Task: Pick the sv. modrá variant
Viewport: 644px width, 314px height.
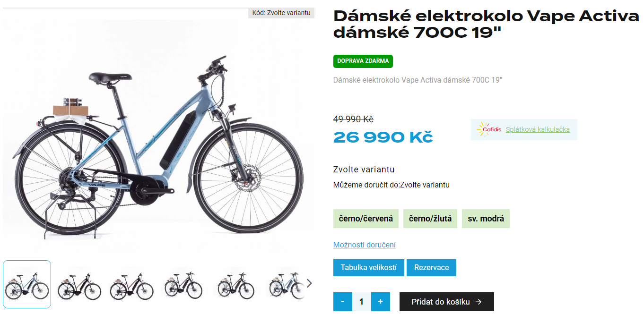Action: point(486,219)
